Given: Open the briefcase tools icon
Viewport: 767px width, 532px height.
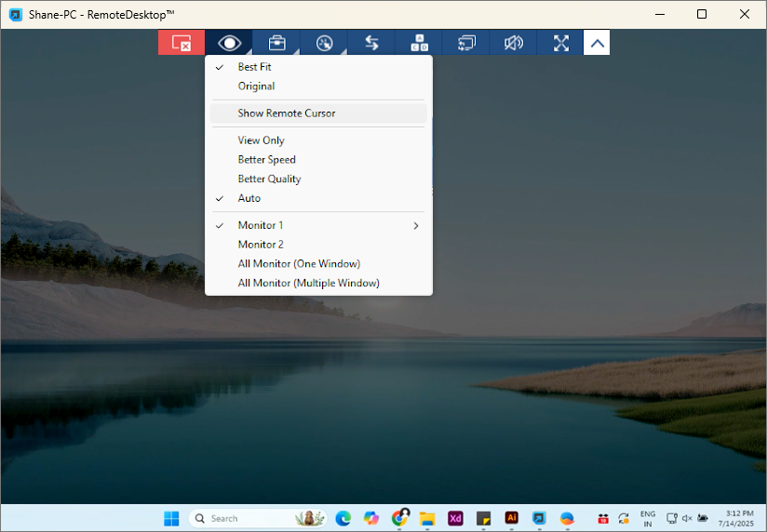Looking at the screenshot, I should pos(276,43).
